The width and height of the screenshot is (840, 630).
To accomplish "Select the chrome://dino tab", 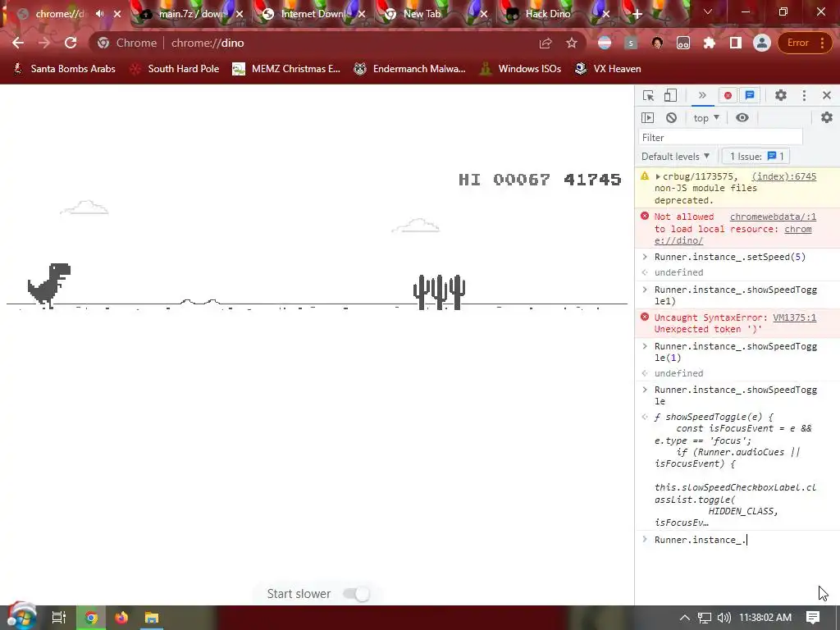I will (59, 14).
